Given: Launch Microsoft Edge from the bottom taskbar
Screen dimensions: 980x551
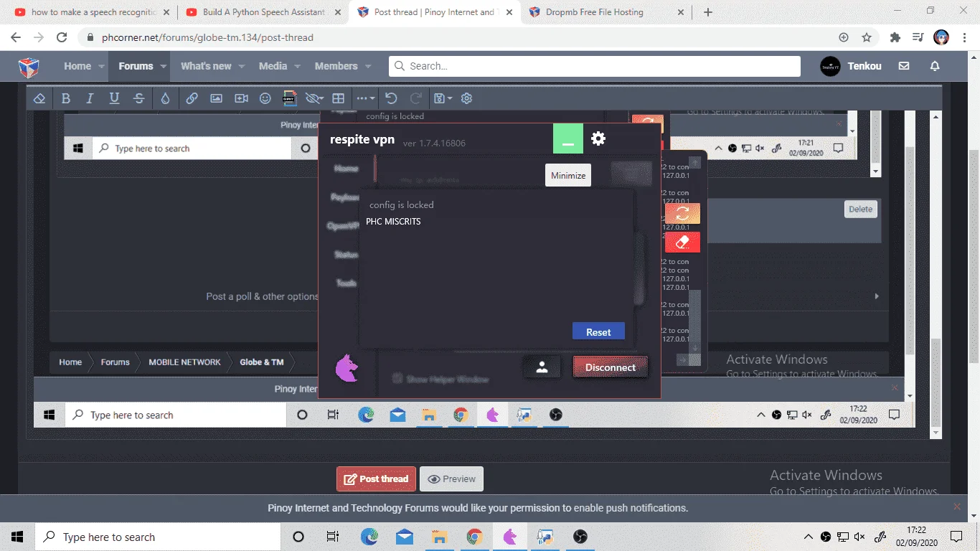Looking at the screenshot, I should (x=369, y=537).
